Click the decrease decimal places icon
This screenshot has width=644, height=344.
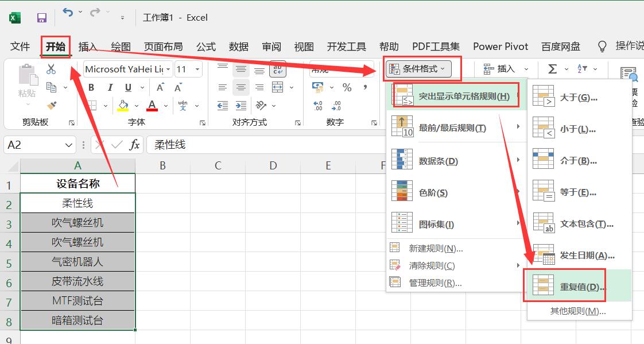tap(336, 106)
